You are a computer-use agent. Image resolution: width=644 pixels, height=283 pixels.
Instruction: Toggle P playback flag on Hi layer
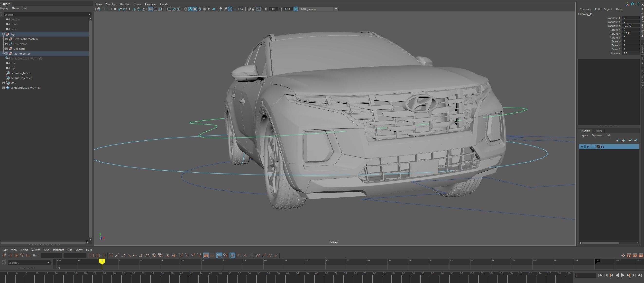(x=588, y=147)
